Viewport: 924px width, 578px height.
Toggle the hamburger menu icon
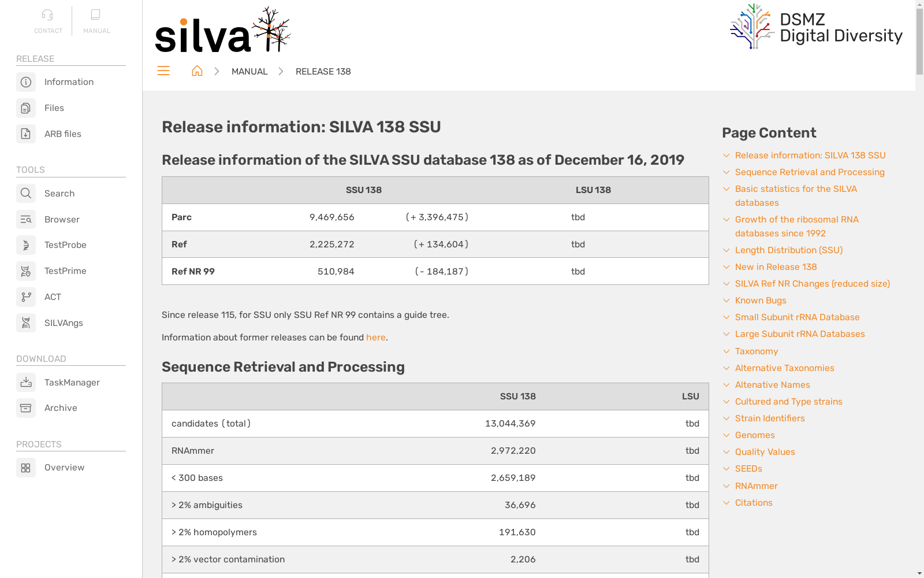[x=163, y=71]
